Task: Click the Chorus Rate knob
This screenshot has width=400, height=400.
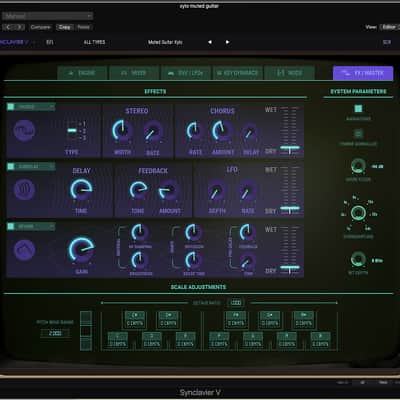Action: click(195, 130)
